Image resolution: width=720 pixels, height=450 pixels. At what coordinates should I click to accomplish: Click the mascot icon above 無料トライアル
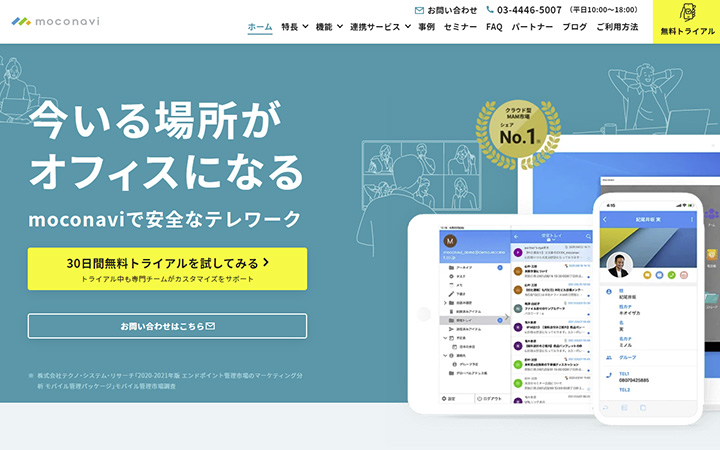[x=687, y=12]
